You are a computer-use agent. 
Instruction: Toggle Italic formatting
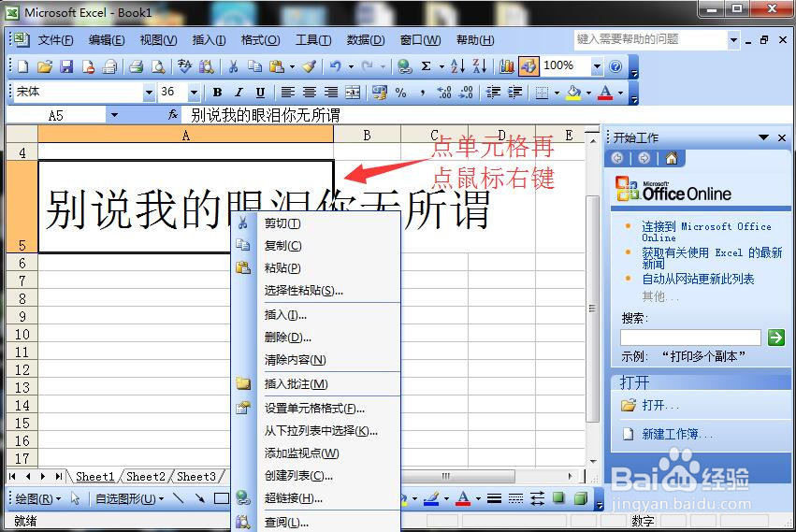239,93
